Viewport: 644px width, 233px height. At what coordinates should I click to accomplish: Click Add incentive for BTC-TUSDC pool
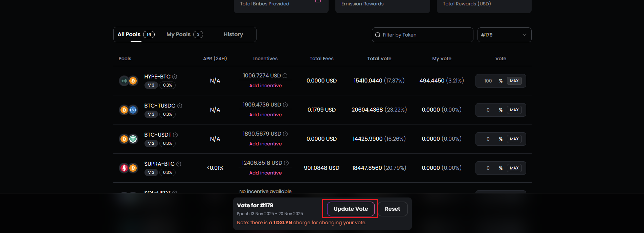pos(265,115)
